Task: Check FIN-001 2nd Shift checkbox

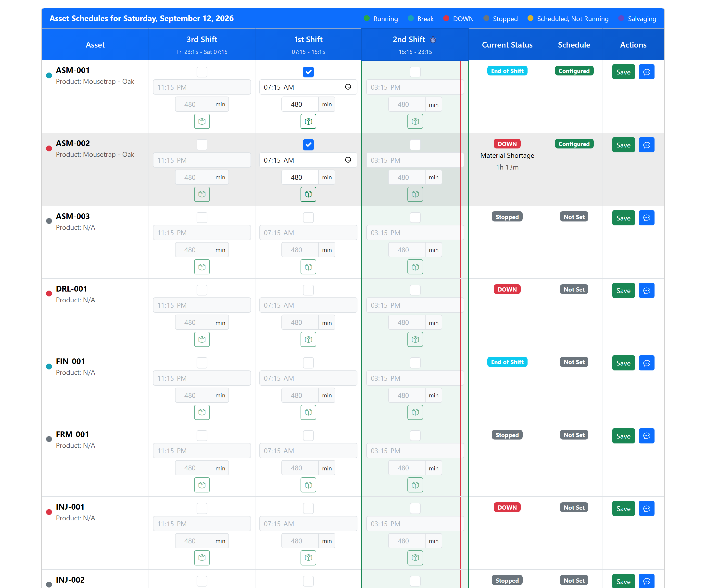Action: tap(415, 363)
